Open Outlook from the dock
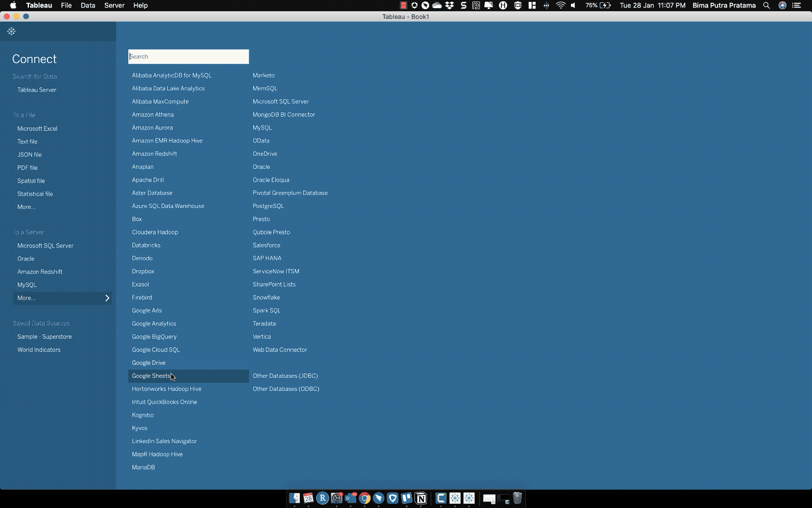 click(351, 498)
